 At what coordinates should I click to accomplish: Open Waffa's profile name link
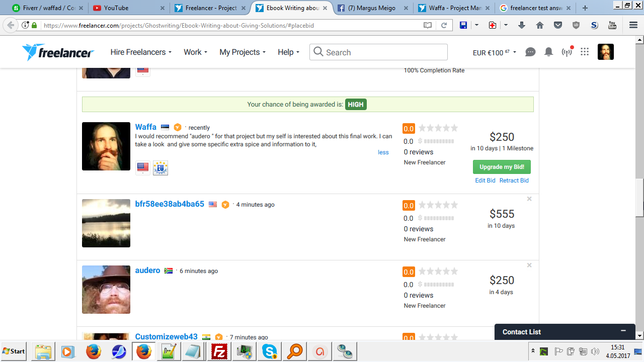click(146, 127)
